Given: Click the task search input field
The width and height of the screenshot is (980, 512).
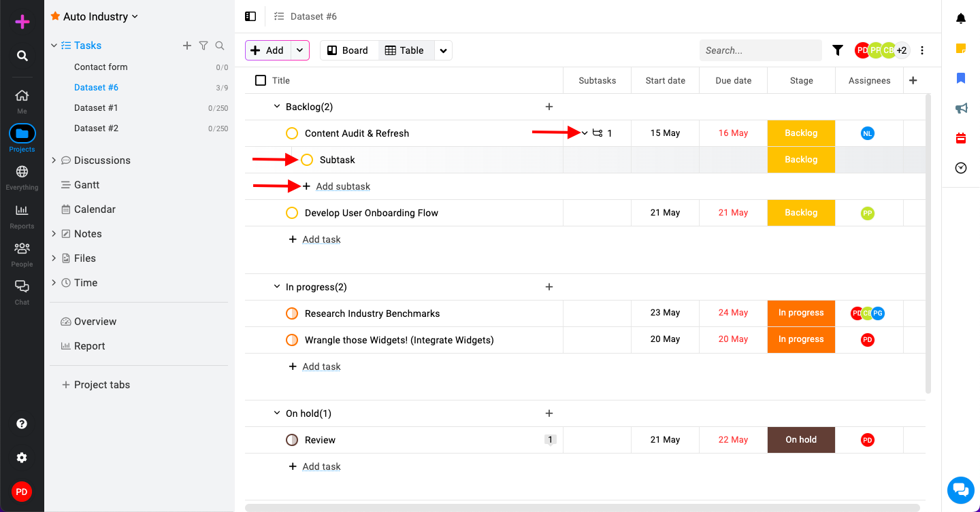Looking at the screenshot, I should 761,50.
